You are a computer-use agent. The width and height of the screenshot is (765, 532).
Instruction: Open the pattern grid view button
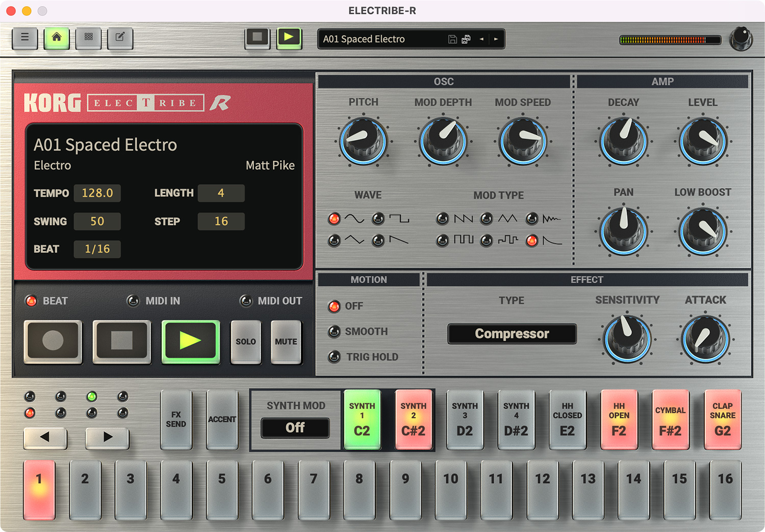click(x=88, y=38)
